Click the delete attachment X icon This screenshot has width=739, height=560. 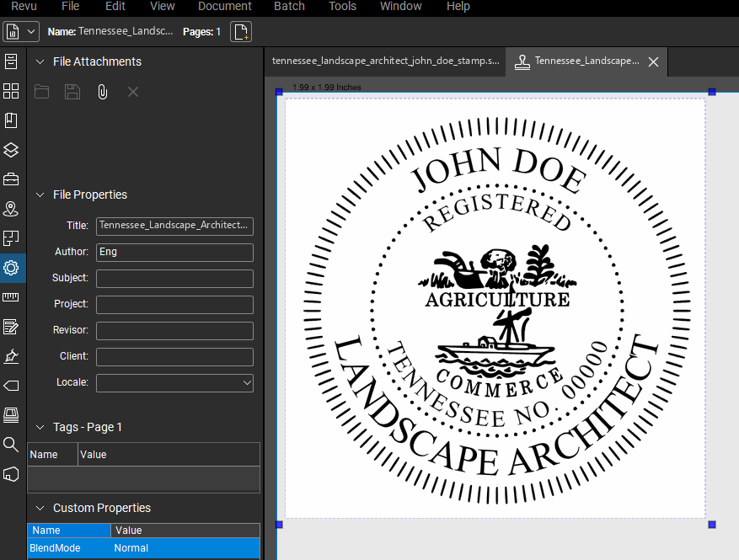(133, 92)
